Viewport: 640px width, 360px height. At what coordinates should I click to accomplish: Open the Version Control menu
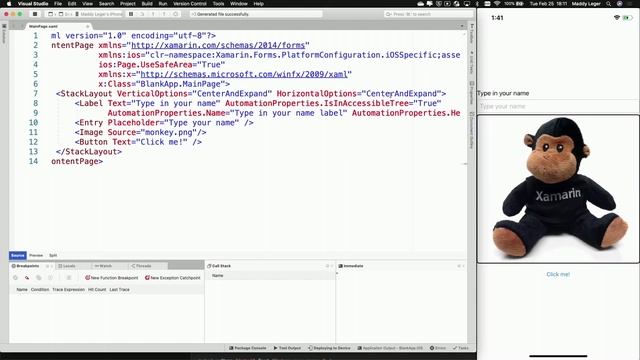pos(190,4)
